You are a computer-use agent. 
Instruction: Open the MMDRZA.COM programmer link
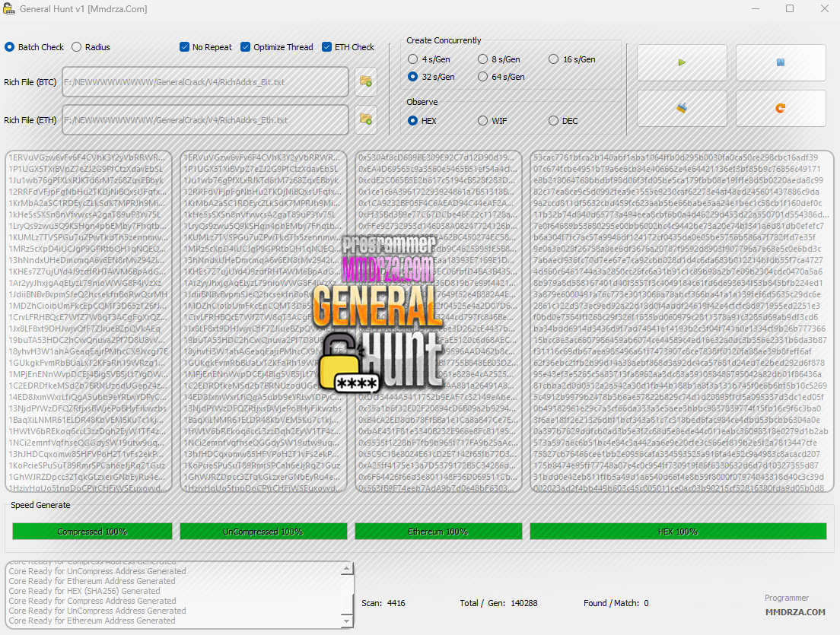click(795, 612)
